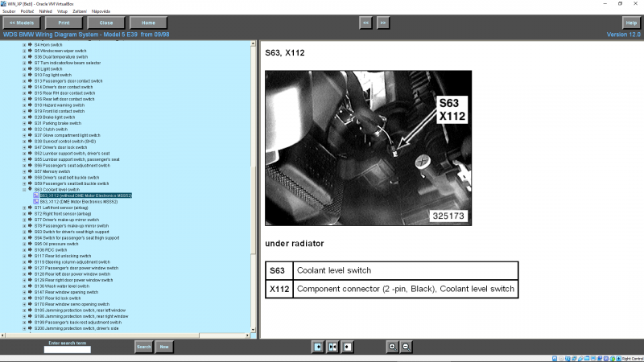Click arrow icon beside S167 Rear lid lock switch
This screenshot has height=362, width=644.
30,298
